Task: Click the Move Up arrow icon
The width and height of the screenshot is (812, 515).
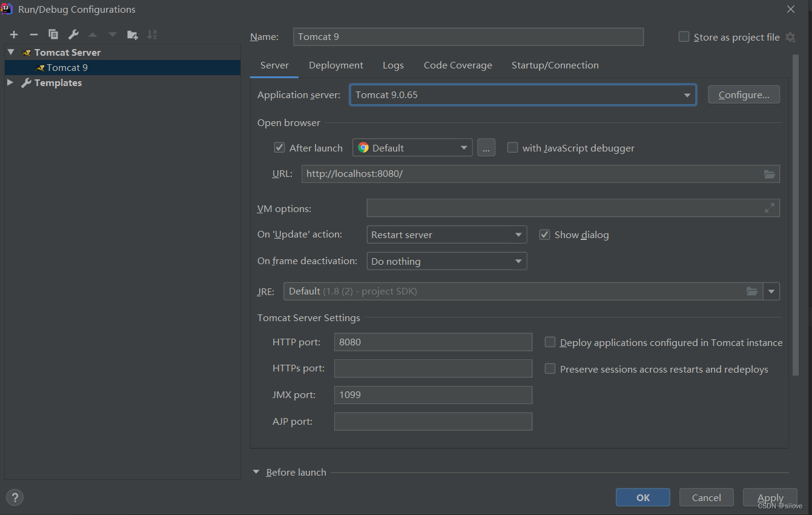Action: [x=93, y=35]
